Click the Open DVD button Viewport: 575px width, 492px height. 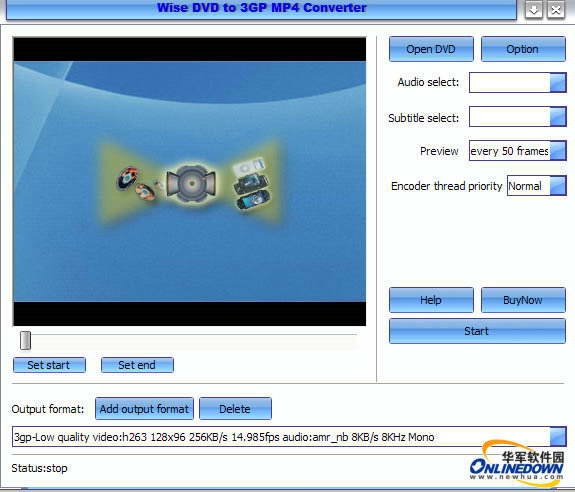point(431,49)
